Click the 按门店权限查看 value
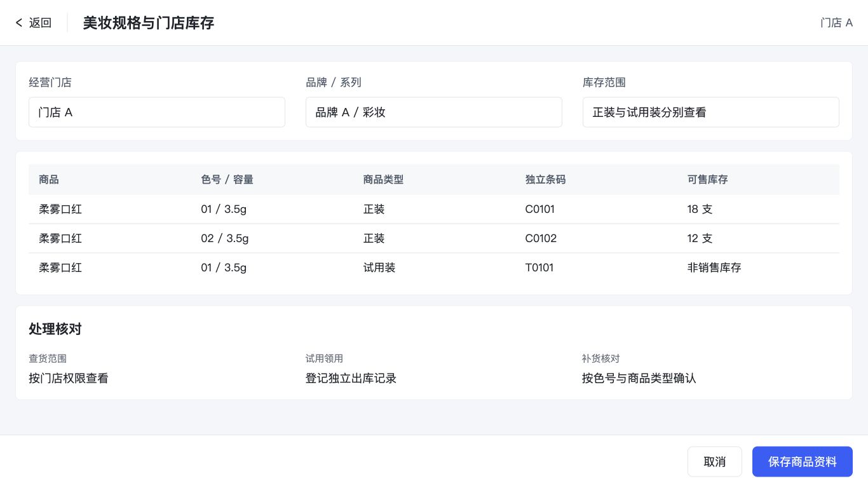 pyautogui.click(x=69, y=378)
